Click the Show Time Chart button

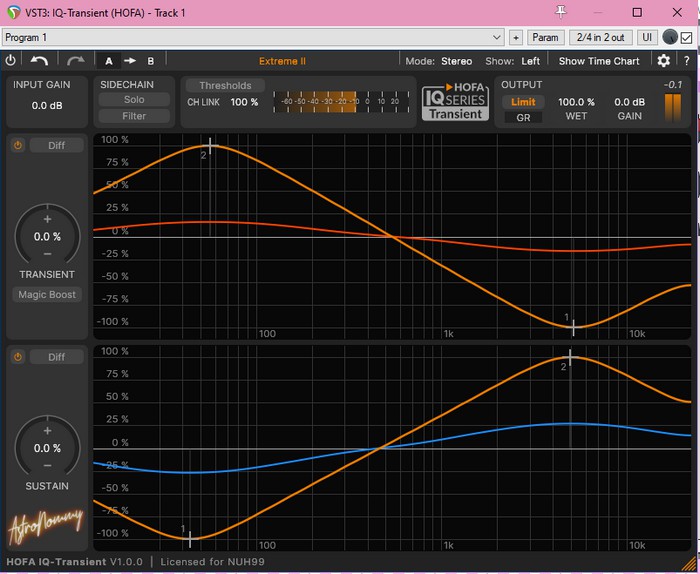[599, 61]
